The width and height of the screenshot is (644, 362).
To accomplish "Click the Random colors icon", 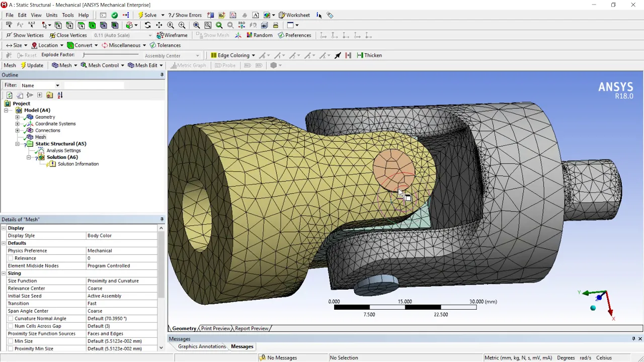I will [259, 35].
